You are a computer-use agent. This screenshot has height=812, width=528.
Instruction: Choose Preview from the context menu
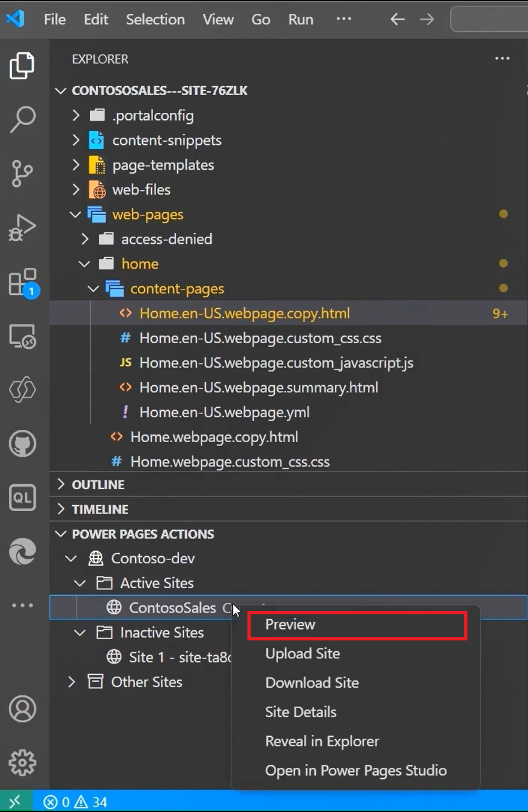(357, 624)
